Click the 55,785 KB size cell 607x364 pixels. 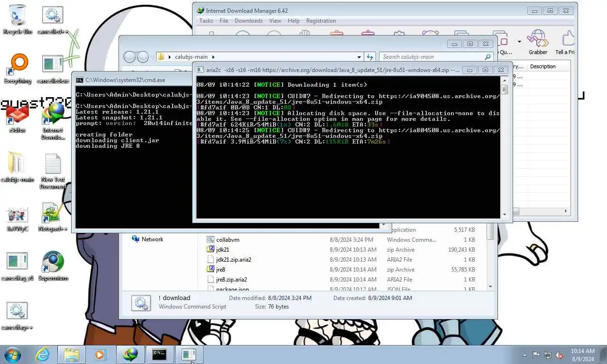463,270
